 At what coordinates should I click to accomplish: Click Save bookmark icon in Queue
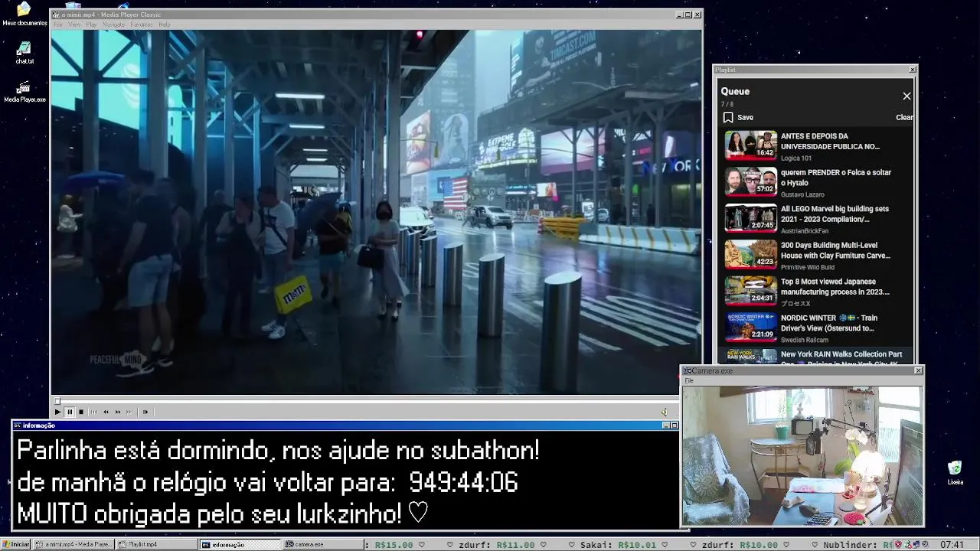pos(728,117)
